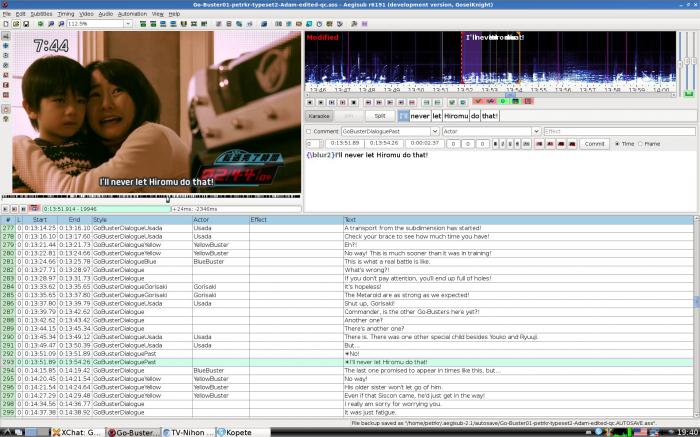
Task: Open the Timing menu
Action: (66, 14)
